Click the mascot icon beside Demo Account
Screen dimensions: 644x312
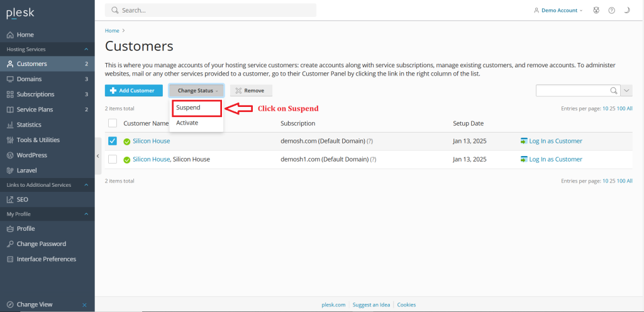(596, 11)
